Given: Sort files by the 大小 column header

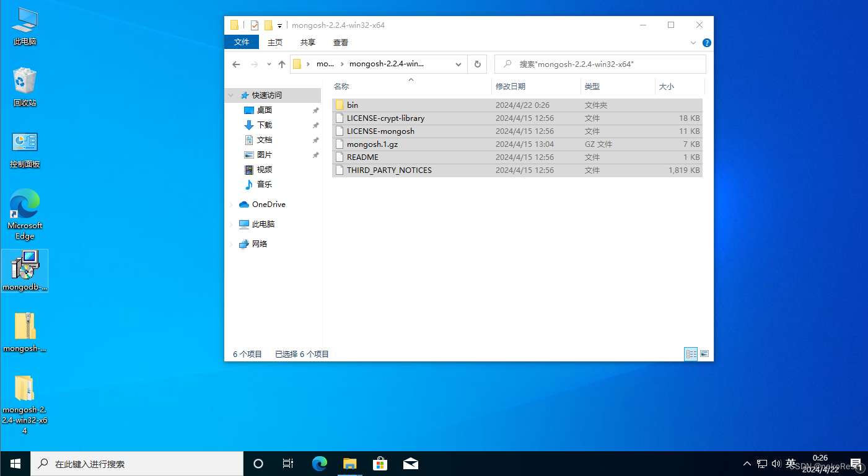Looking at the screenshot, I should coord(680,87).
